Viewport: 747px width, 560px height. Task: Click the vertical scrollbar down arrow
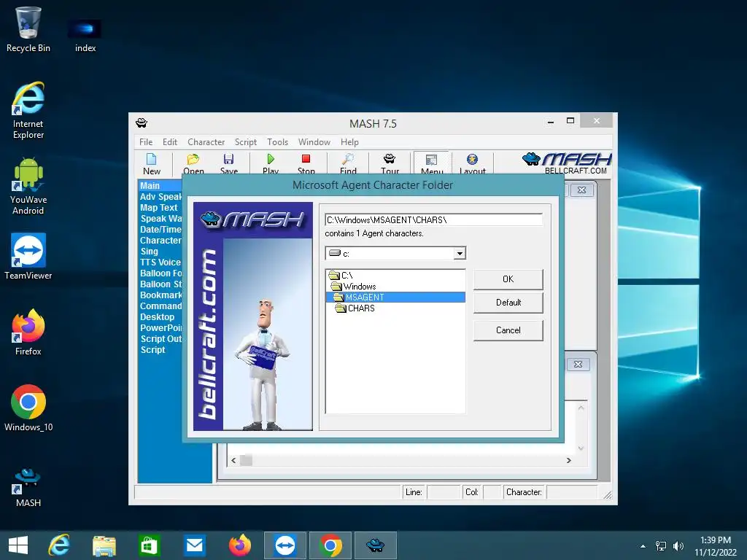click(x=581, y=448)
